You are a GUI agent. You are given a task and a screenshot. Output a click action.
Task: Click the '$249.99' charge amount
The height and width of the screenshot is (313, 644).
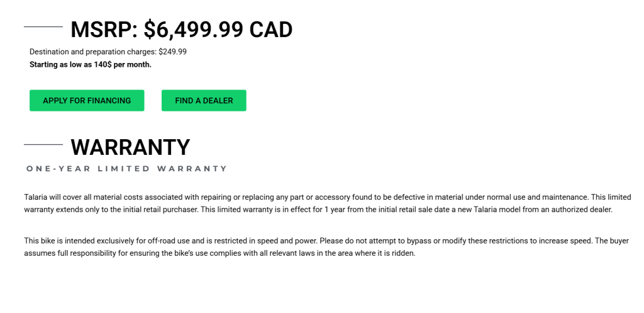tap(172, 52)
